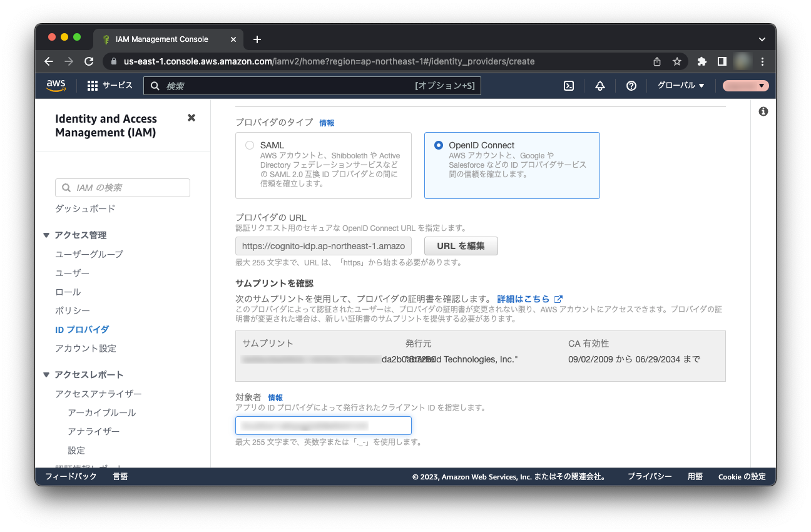This screenshot has height=532, width=811.
Task: Focus the IAM の検索 search box
Action: coord(123,188)
